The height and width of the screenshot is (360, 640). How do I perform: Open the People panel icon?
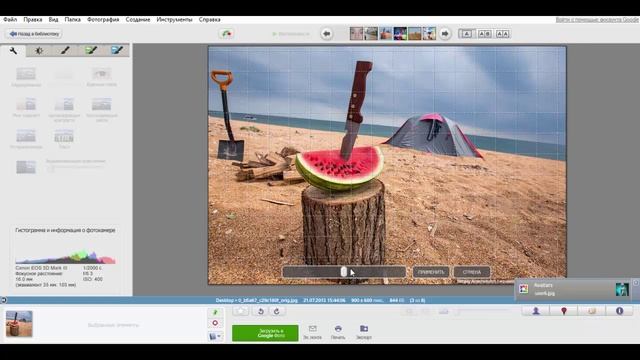pyautogui.click(x=536, y=311)
